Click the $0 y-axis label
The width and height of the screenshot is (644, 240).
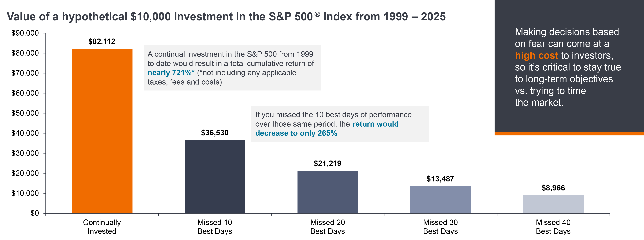[x=34, y=213]
